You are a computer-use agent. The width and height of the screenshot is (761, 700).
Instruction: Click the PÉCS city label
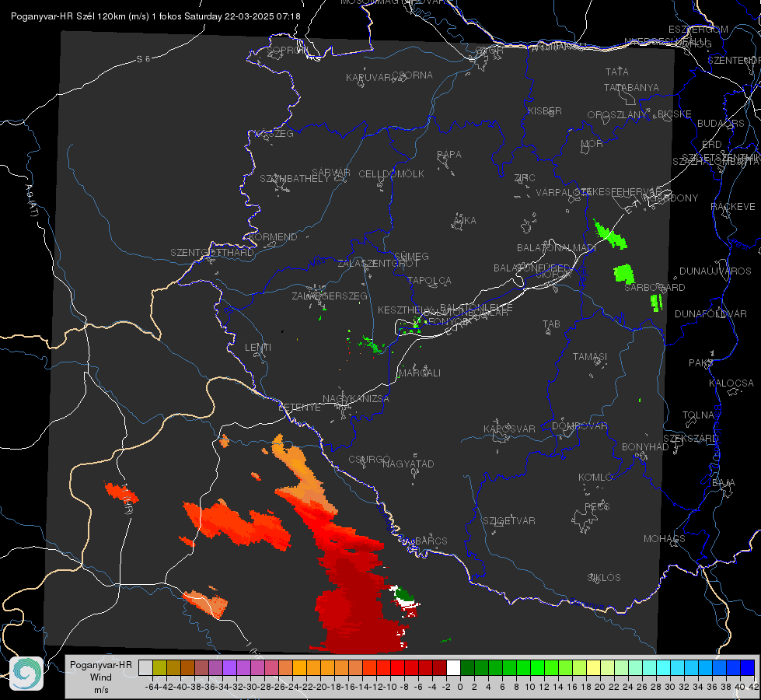click(x=596, y=506)
